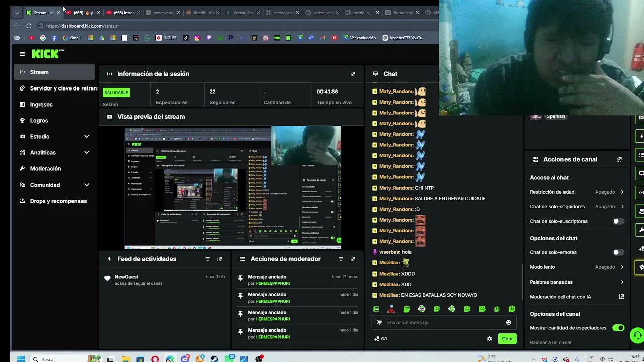Open Steam from the taskbar
The height and width of the screenshot is (362, 644).
214,359
